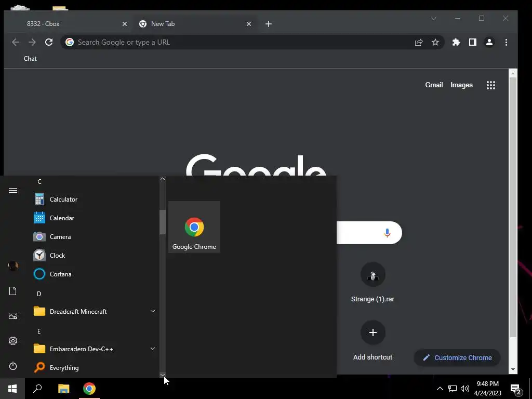Close the New Tab tab
Image resolution: width=532 pixels, height=399 pixels.
249,24
